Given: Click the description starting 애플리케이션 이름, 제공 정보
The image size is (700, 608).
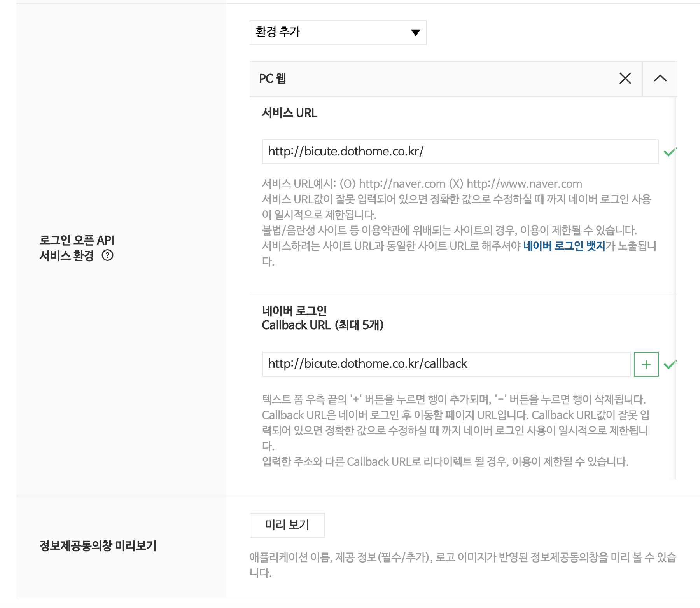Looking at the screenshot, I should pyautogui.click(x=463, y=565).
